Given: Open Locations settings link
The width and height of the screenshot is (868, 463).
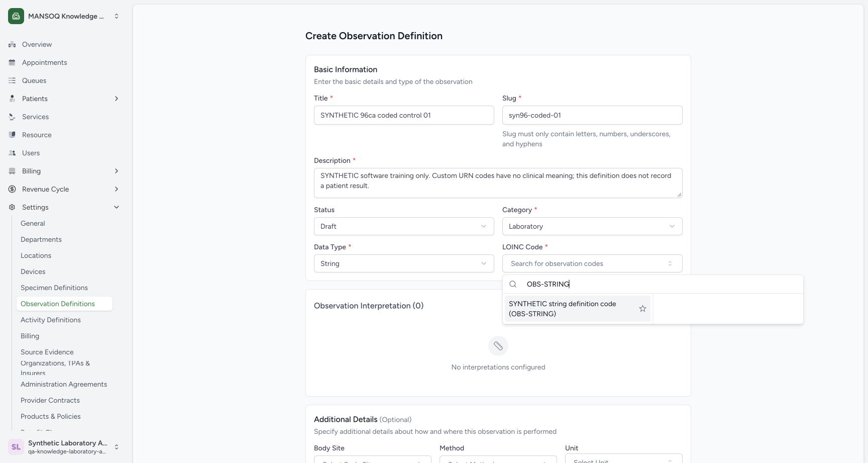Looking at the screenshot, I should coord(36,255).
